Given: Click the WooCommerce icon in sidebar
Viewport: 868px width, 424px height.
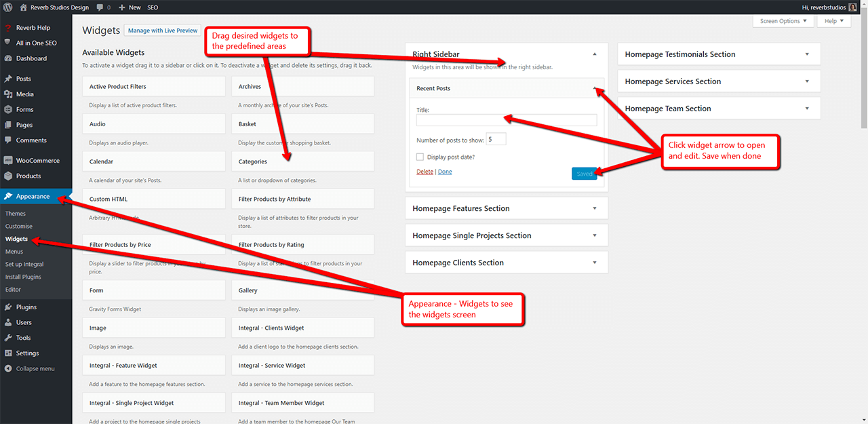Looking at the screenshot, I should (8, 161).
